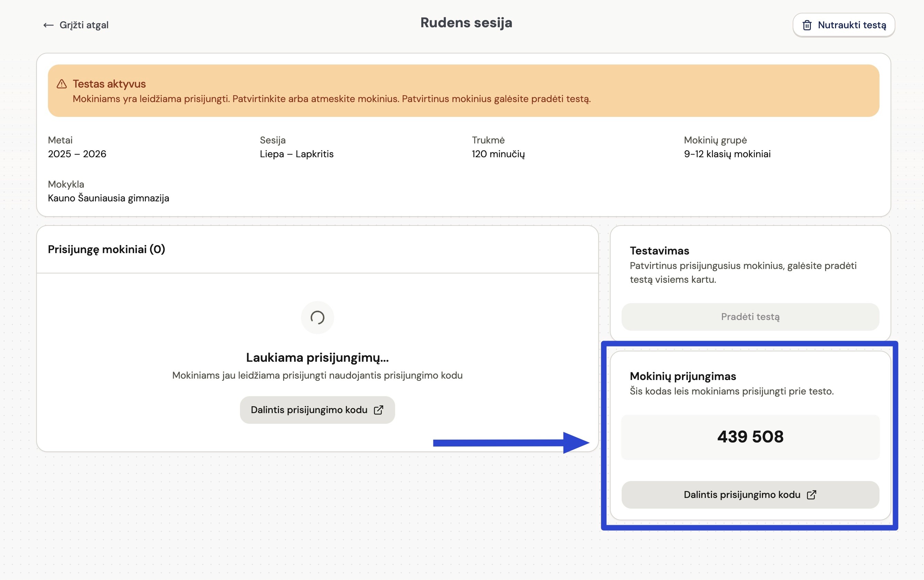Click the Mokinių prijungimas heading
The height and width of the screenshot is (580, 924).
[682, 376]
